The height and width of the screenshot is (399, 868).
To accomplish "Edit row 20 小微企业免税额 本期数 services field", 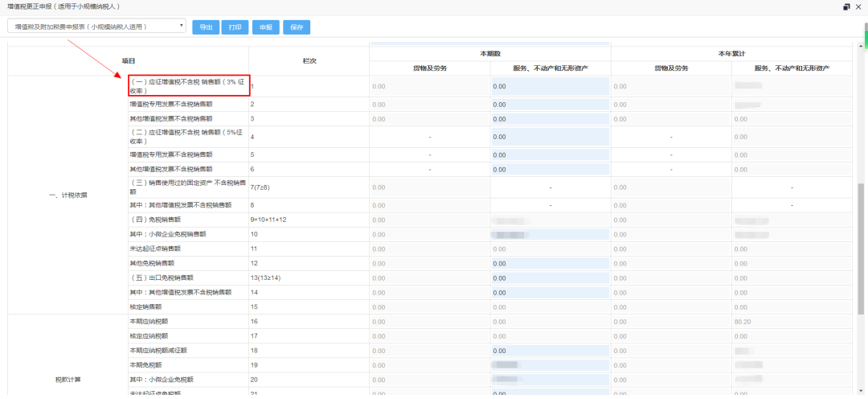I will (551, 379).
